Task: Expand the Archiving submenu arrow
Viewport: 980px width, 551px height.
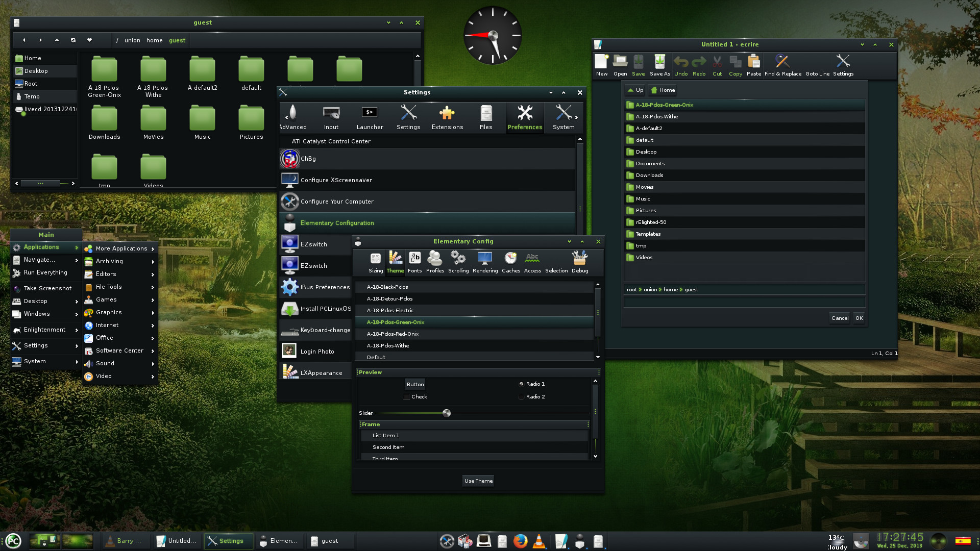Action: click(153, 262)
